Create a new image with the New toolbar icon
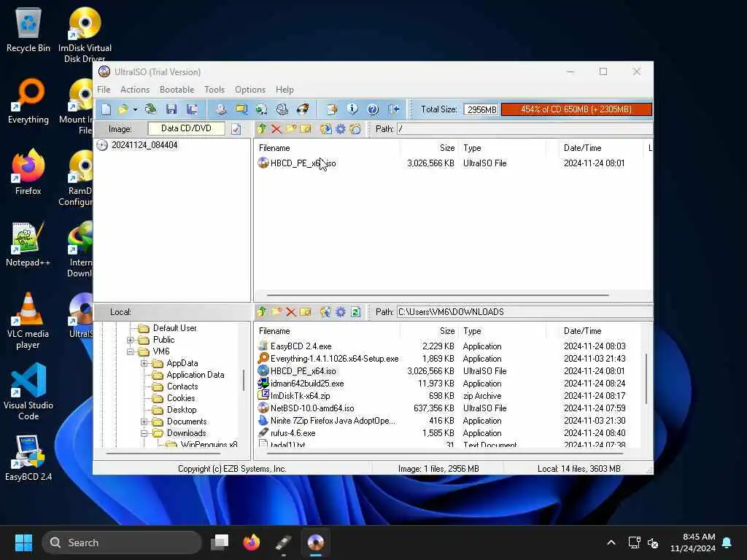747x560 pixels. point(106,109)
